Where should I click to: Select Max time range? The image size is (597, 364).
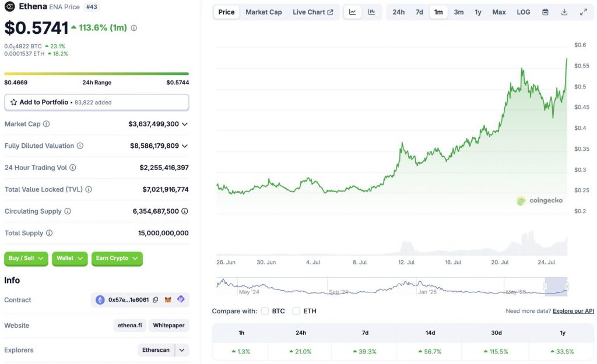tap(499, 12)
